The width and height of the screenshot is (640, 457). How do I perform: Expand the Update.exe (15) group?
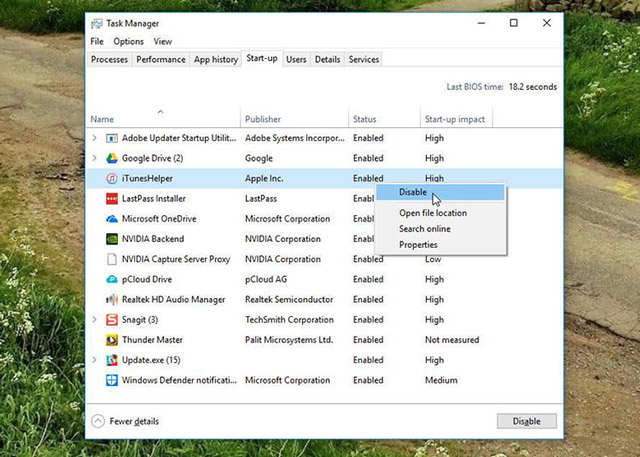pos(95,360)
